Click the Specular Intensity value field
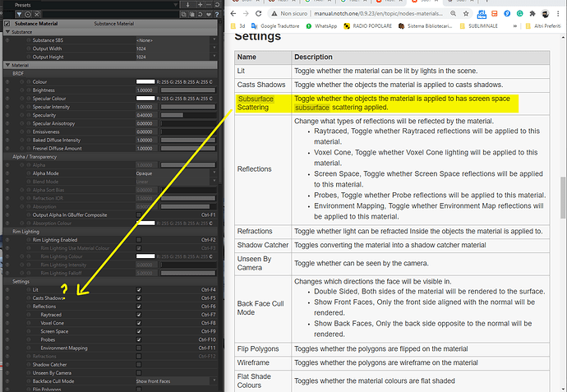This screenshot has width=567, height=392. click(x=146, y=107)
